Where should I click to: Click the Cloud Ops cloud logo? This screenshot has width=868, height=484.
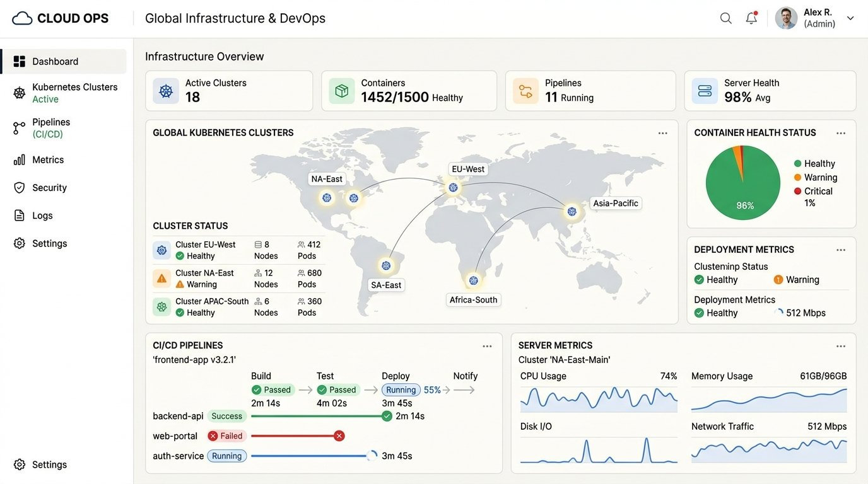click(22, 18)
